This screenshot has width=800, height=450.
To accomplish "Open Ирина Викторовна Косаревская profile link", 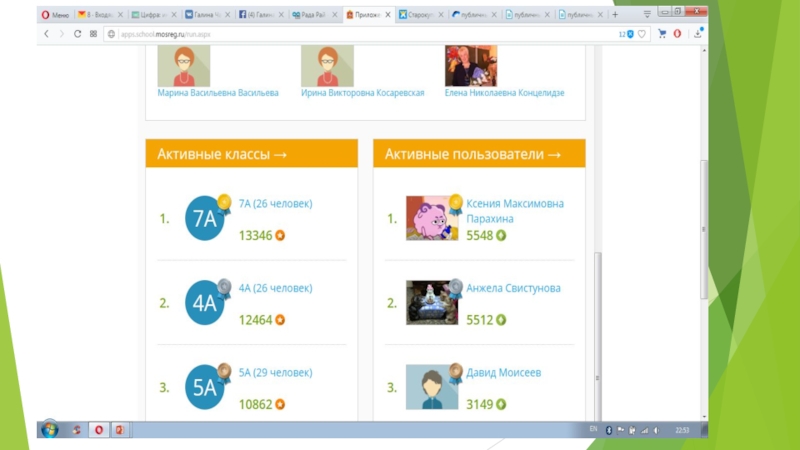I will pyautogui.click(x=363, y=93).
